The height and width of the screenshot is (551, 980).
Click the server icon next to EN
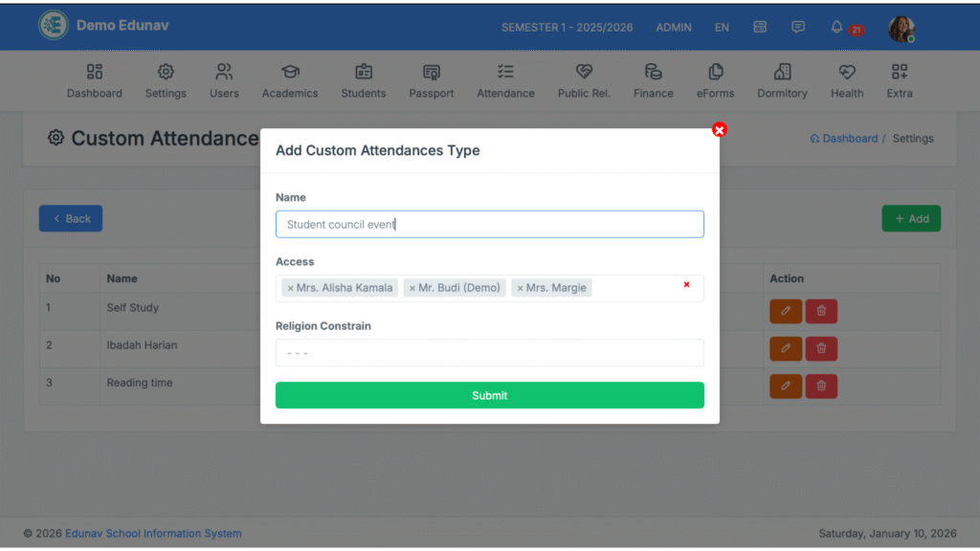click(760, 27)
